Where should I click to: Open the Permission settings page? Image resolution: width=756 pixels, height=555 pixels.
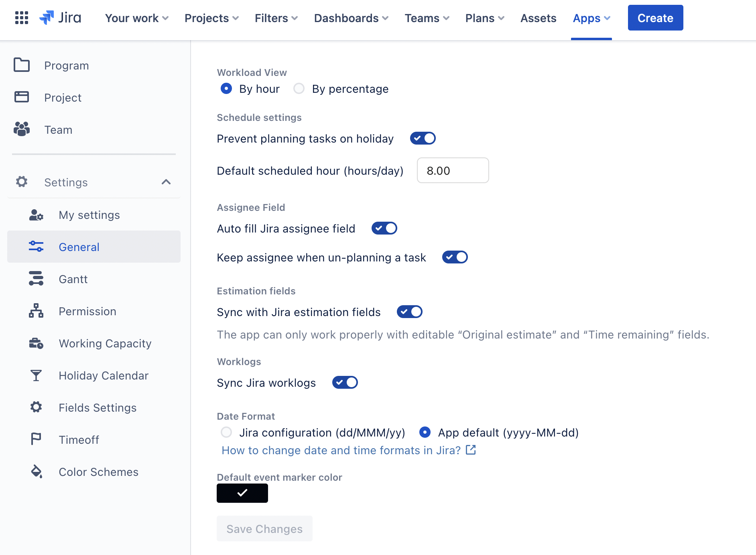click(x=94, y=311)
